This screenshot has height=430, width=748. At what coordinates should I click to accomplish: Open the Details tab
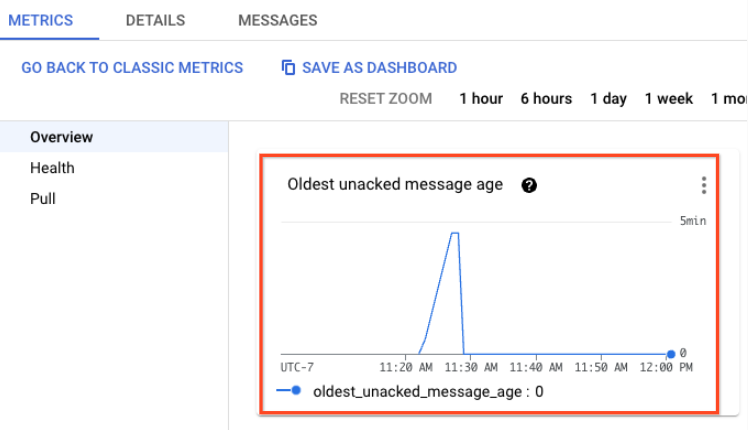tap(155, 20)
